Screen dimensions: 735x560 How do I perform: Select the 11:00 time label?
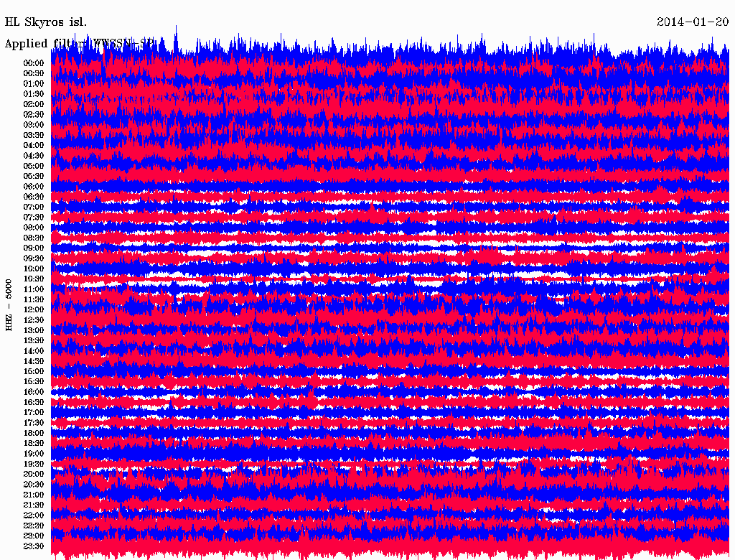point(34,289)
